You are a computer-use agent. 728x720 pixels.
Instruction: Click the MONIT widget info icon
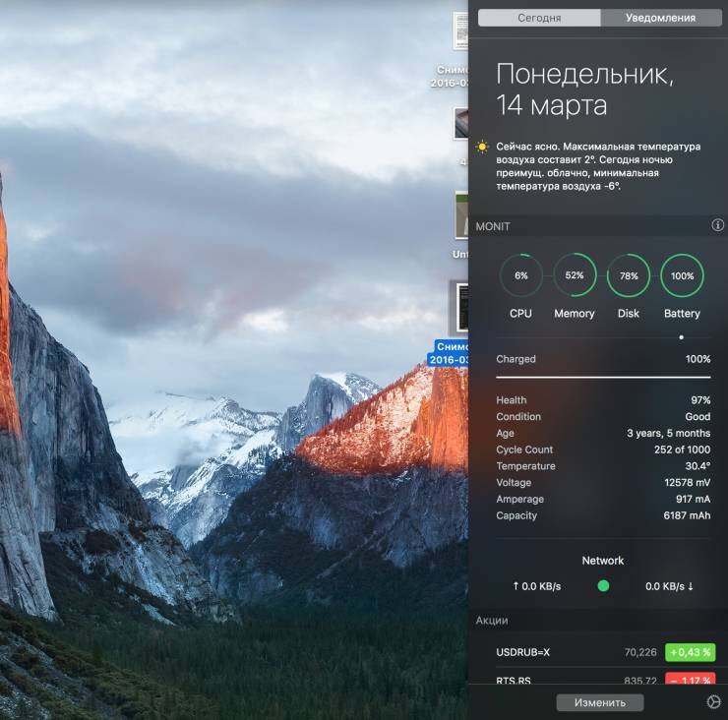(x=717, y=225)
